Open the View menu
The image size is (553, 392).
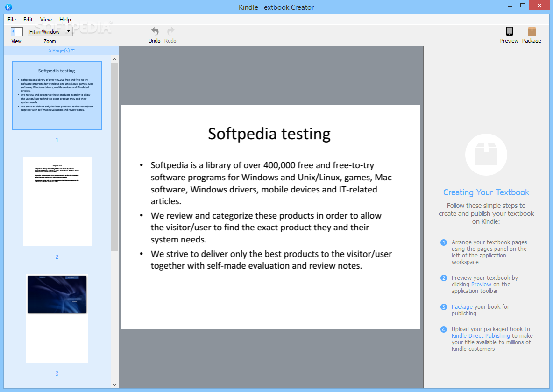pos(46,20)
